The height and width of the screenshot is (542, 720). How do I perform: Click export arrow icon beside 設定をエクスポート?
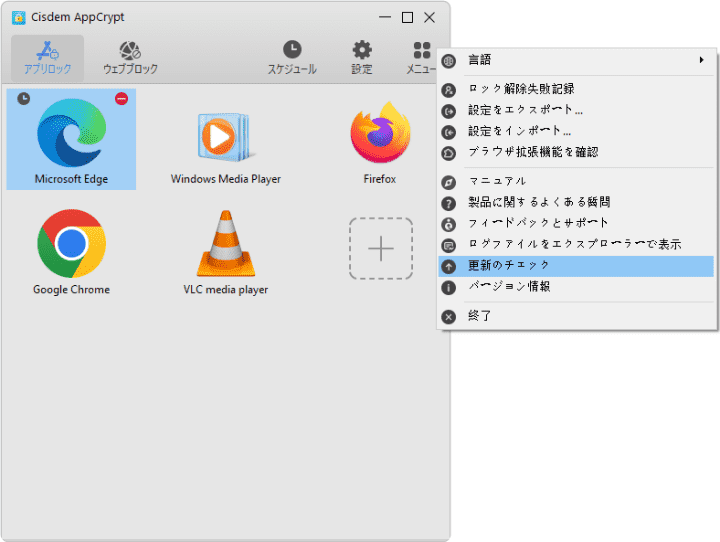coord(449,111)
